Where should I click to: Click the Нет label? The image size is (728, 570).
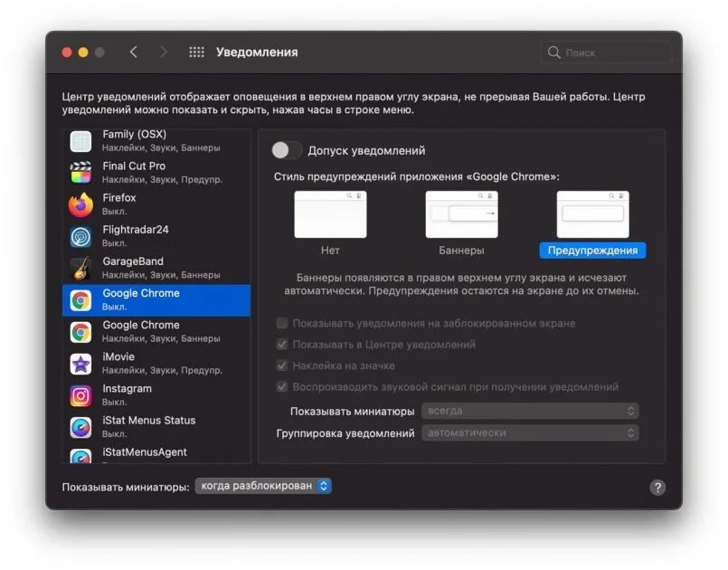[330, 251]
